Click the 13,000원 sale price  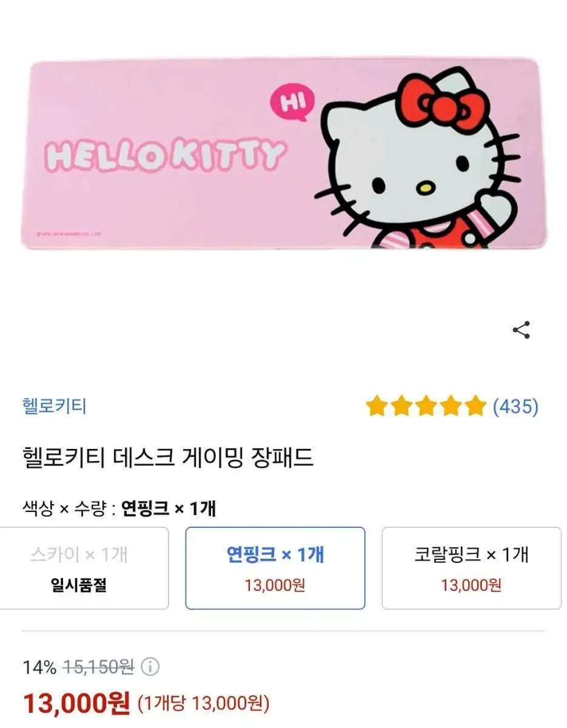point(76,703)
